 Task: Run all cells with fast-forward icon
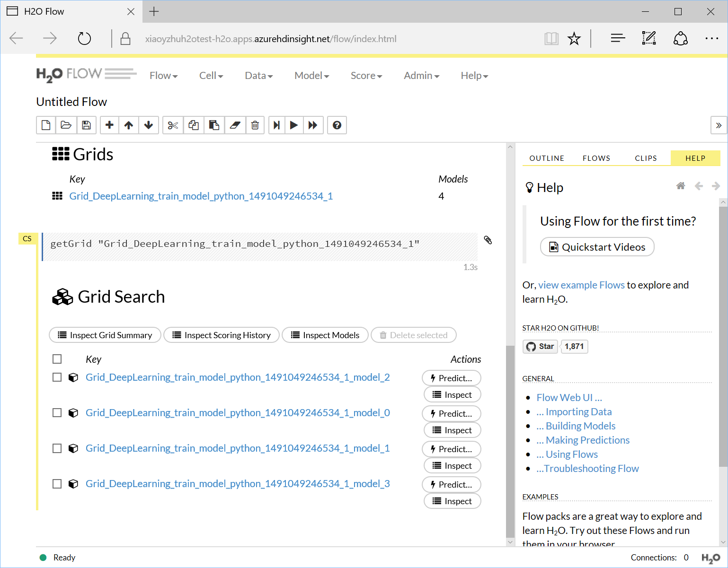pos(313,125)
